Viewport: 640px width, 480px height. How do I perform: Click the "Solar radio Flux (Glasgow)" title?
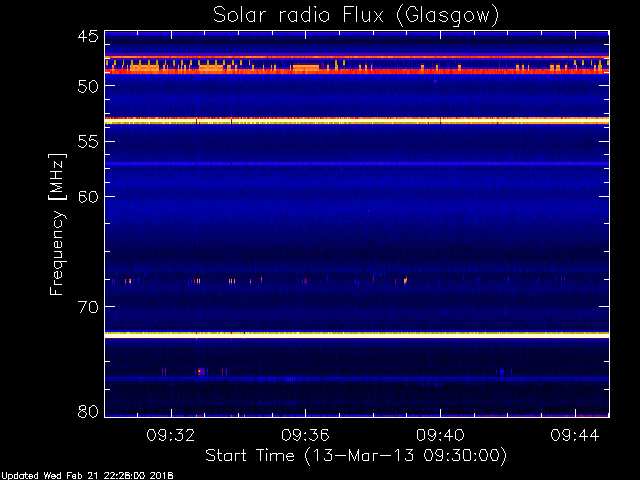click(x=356, y=16)
